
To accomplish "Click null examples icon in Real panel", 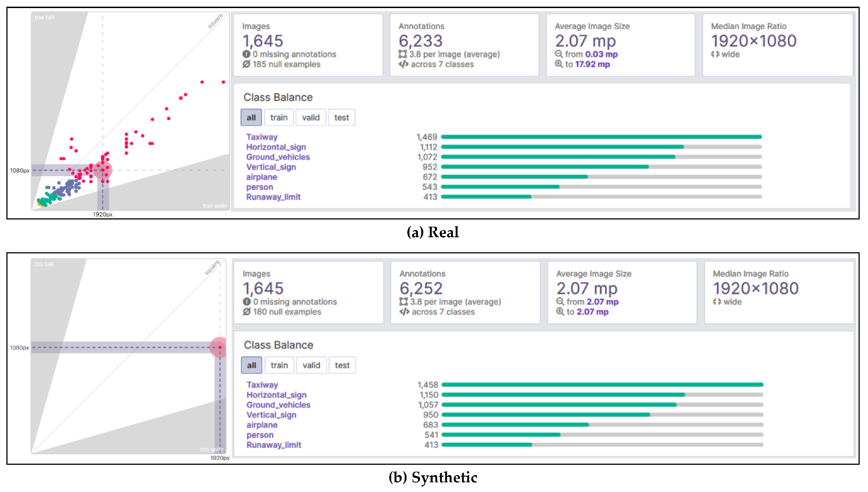I will 246,64.
